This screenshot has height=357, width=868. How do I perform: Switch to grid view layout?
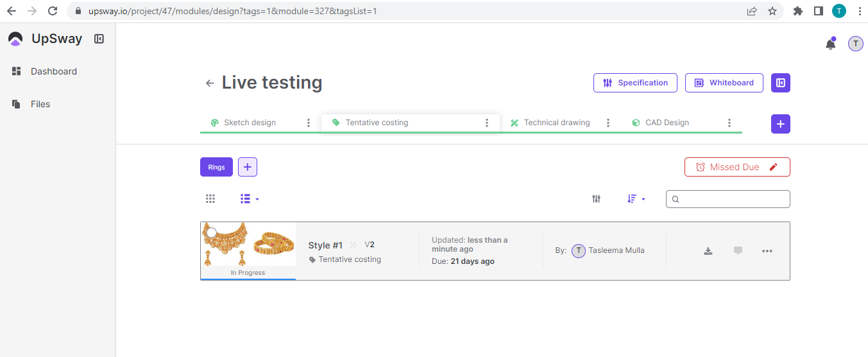click(x=210, y=199)
